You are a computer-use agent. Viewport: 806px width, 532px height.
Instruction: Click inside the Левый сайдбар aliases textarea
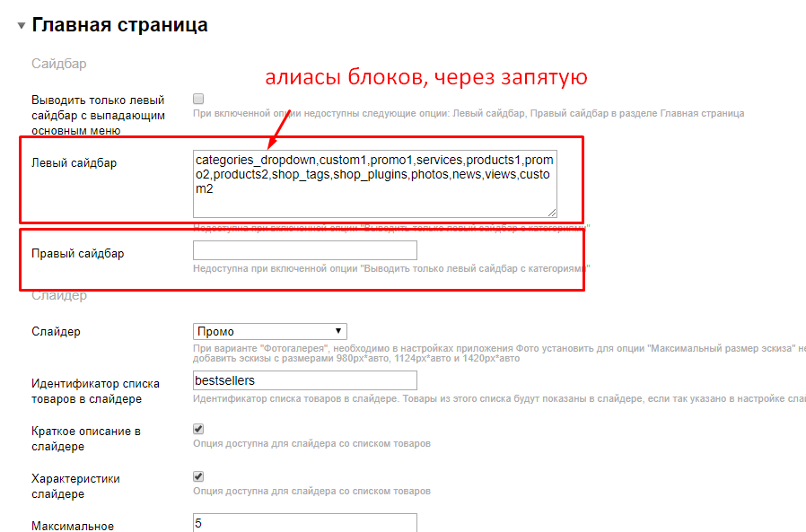(374, 184)
